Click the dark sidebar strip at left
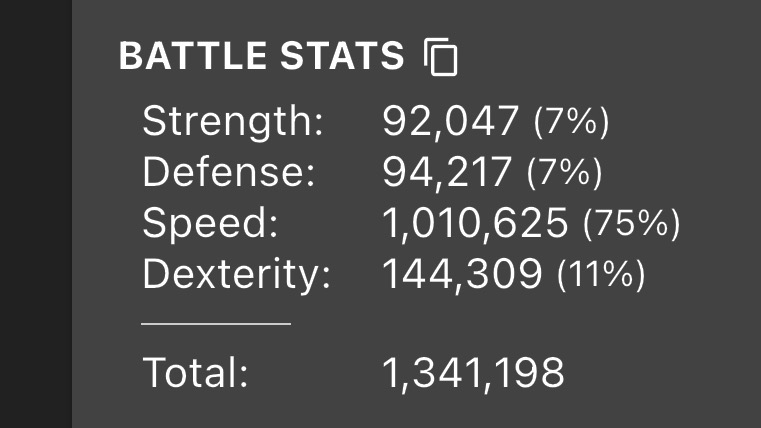 pyautogui.click(x=36, y=214)
